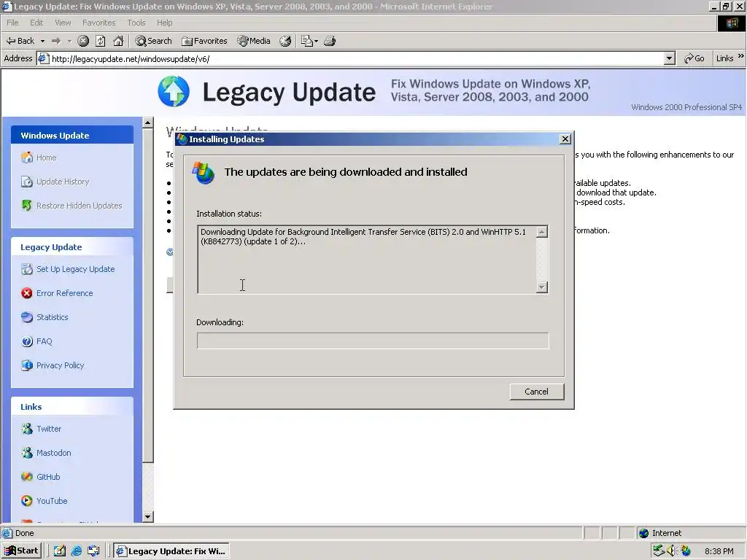Screen dimensions: 747x560
Task: Click the FAQ question mark icon
Action: click(x=27, y=341)
